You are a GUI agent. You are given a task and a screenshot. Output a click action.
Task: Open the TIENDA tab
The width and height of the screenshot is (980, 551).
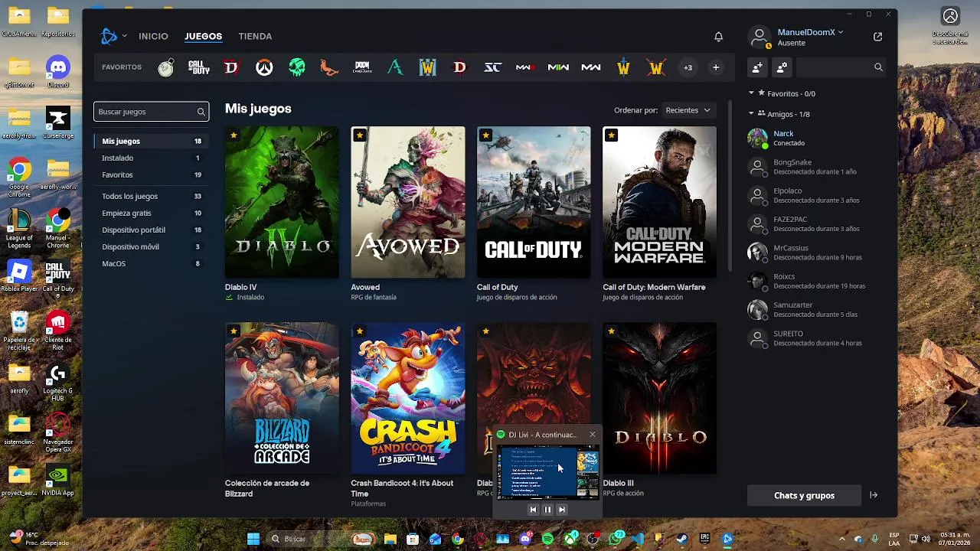coord(255,36)
